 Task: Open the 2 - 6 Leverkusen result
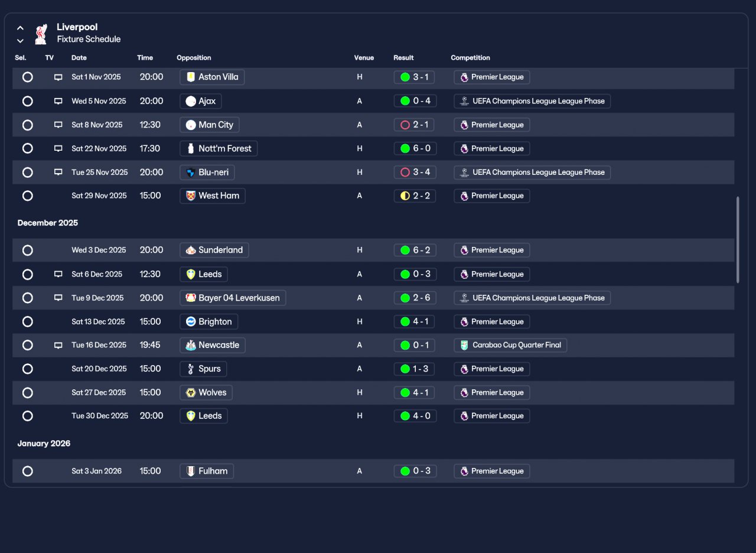click(415, 298)
